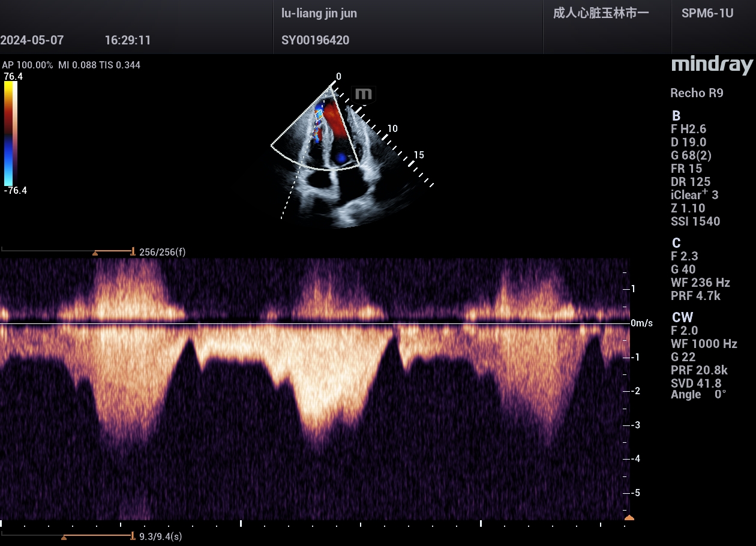
Task: Click the 'm' probe orientation marker
Action: 364,94
